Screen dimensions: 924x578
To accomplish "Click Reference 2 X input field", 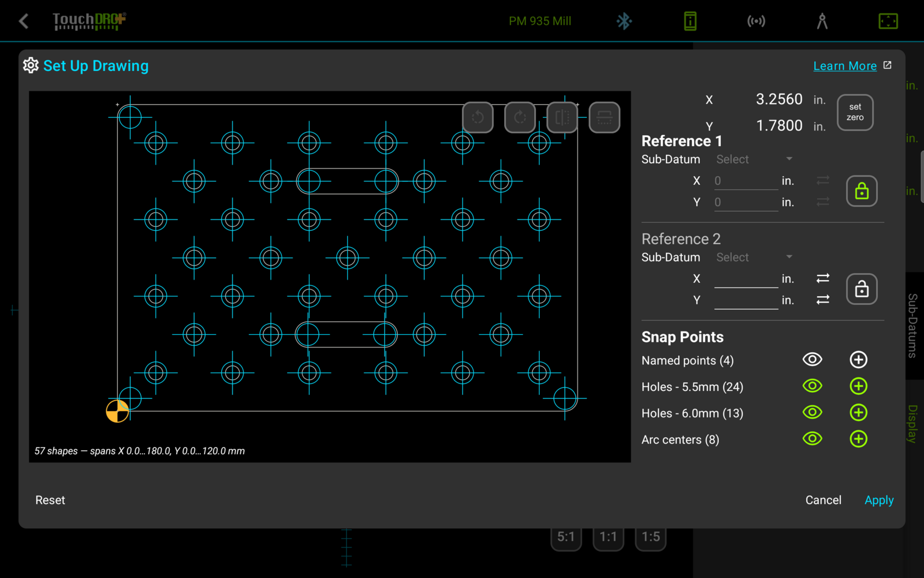I will pos(746,279).
